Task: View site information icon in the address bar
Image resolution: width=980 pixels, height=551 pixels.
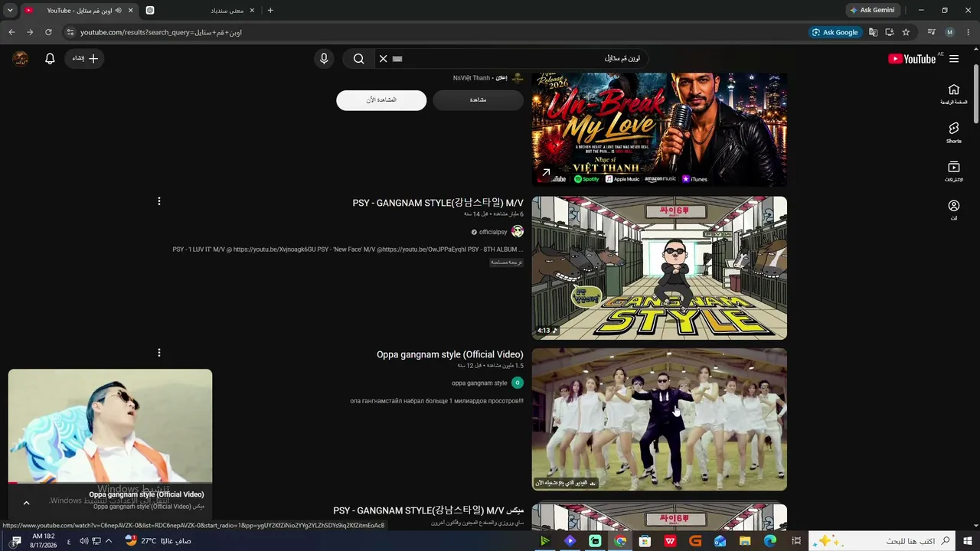Action: pos(70,32)
